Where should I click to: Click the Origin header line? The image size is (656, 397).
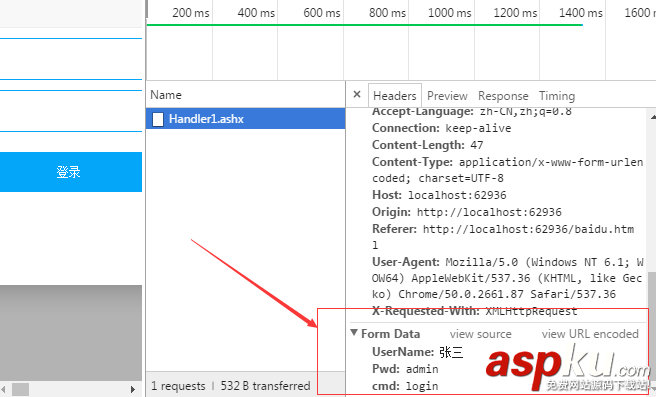pyautogui.click(x=466, y=212)
